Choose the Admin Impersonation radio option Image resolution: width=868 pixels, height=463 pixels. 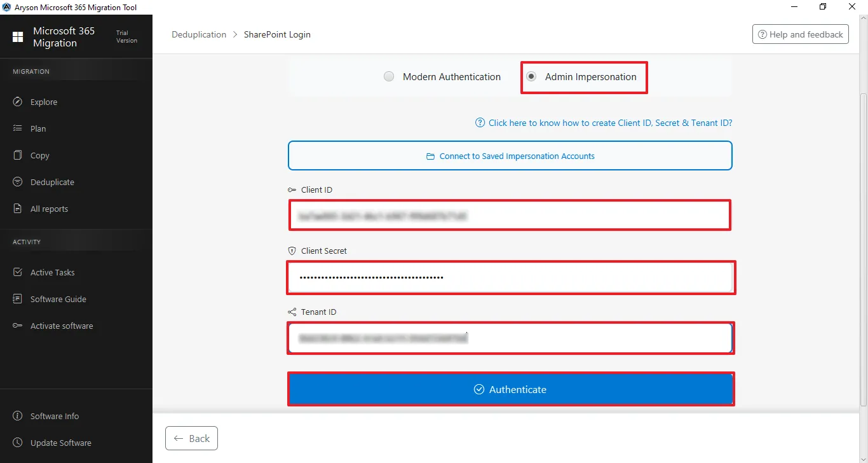(531, 77)
